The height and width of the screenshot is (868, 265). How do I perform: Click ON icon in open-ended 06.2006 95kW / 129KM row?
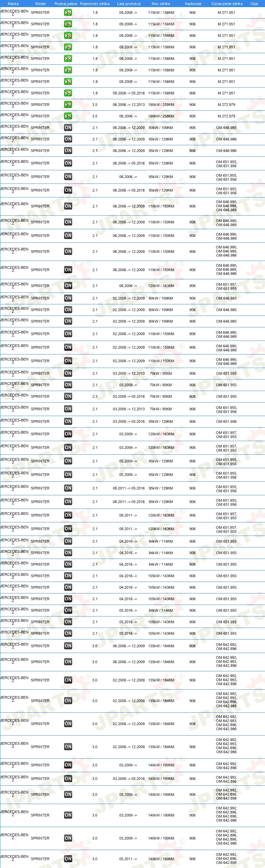point(68,177)
